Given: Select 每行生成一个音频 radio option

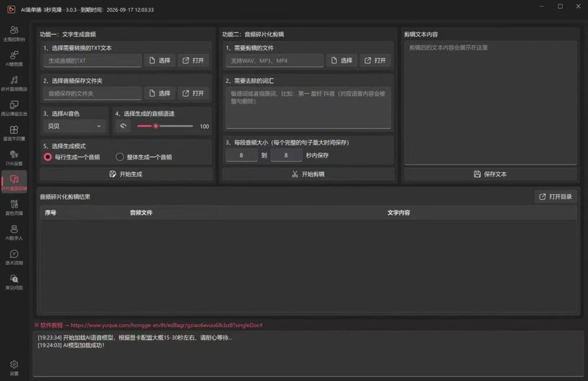Looking at the screenshot, I should point(72,157).
